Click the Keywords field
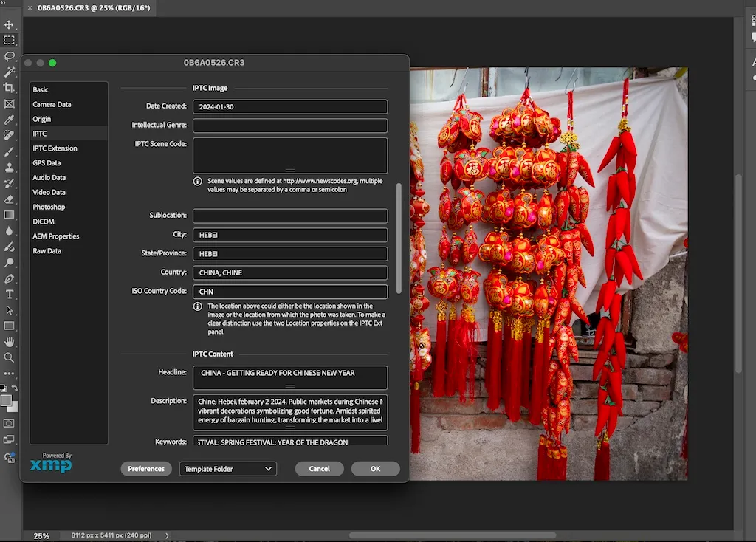756x542 pixels. [290, 441]
